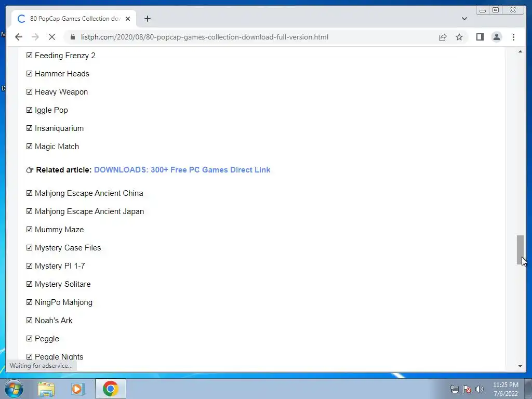Click the page scrollbar thumb
Viewport: 532px width, 399px height.
click(520, 250)
